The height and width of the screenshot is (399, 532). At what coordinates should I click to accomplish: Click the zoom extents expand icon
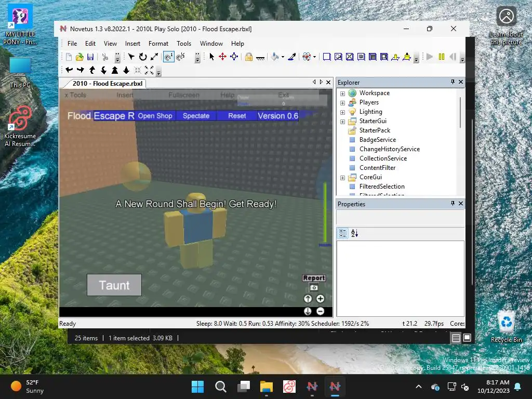(149, 70)
